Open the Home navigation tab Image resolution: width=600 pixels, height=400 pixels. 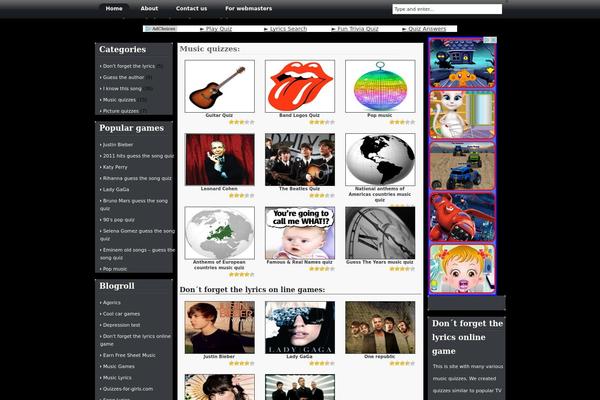114,8
